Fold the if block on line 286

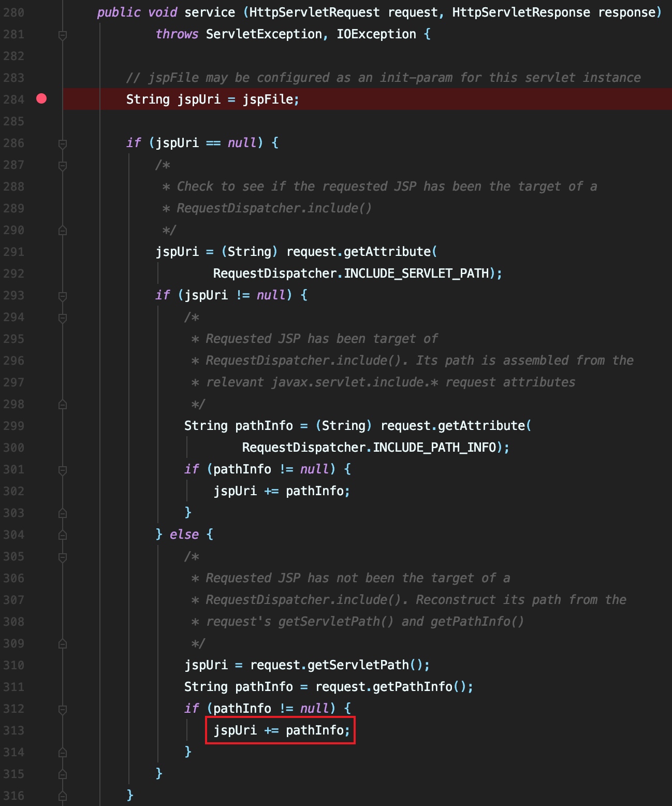coord(63,143)
